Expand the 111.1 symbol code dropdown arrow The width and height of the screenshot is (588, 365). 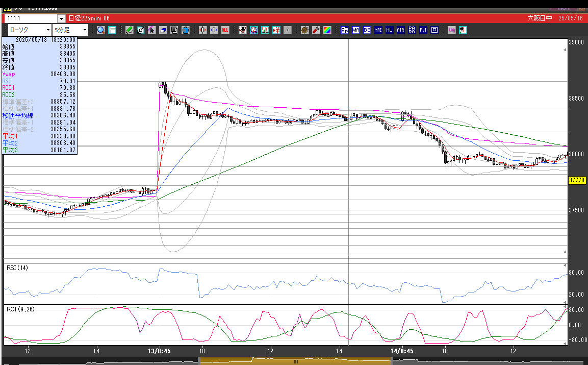(x=62, y=18)
